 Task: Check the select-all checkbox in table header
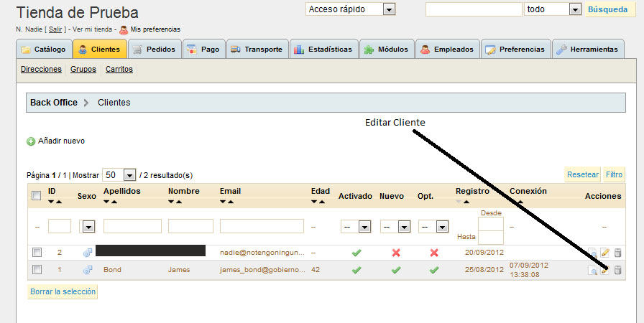[x=37, y=195]
